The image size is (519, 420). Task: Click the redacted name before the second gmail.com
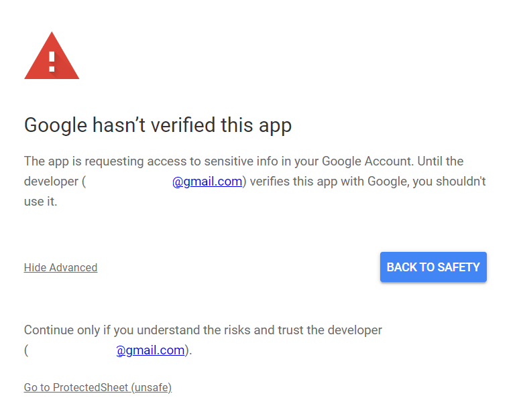coord(72,350)
